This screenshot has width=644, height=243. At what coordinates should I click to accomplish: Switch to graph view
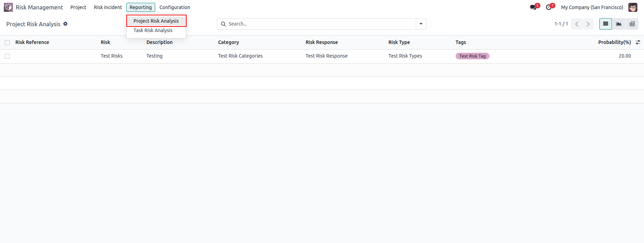[x=619, y=24]
